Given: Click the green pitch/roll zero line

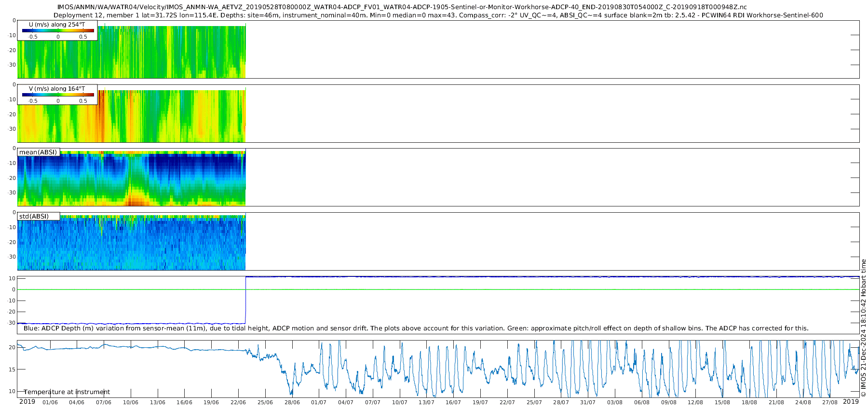Looking at the screenshot, I should click(438, 289).
